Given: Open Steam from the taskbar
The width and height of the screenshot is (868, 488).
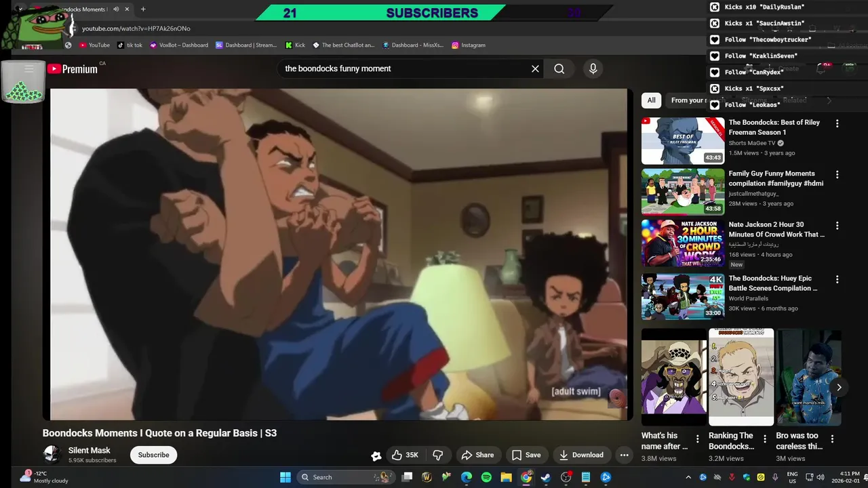Looking at the screenshot, I should pyautogui.click(x=546, y=477).
